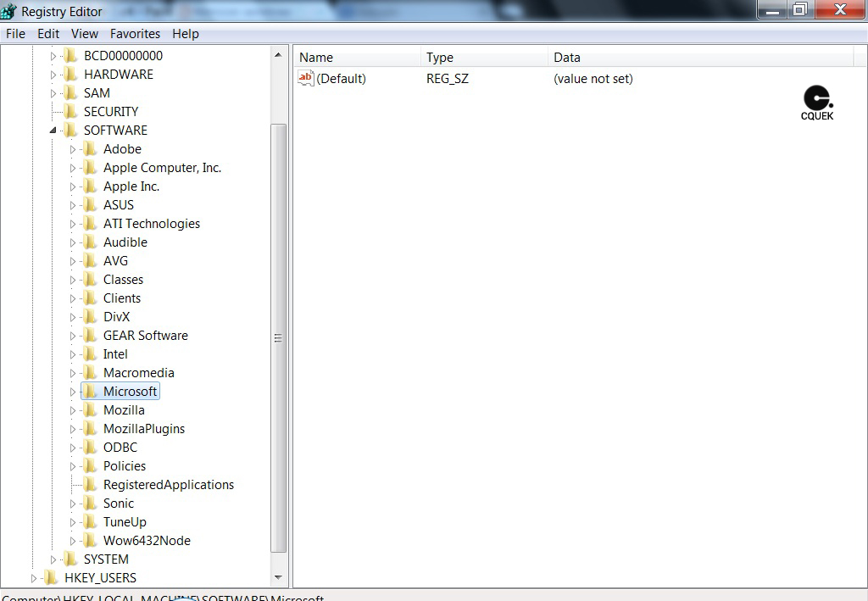The width and height of the screenshot is (868, 601).
Task: Click the Type column header
Action: click(484, 58)
